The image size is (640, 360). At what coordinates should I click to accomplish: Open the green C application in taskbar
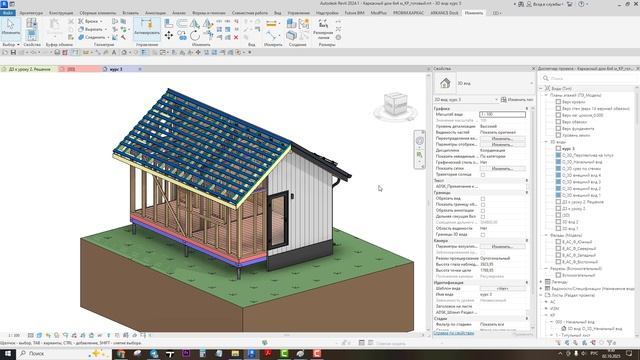284,353
